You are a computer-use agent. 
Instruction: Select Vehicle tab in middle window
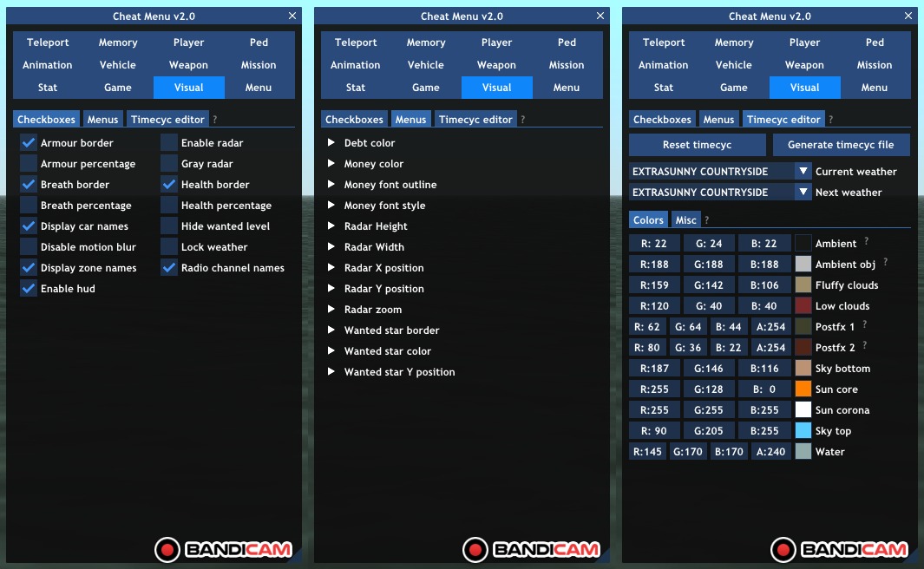[x=425, y=65]
